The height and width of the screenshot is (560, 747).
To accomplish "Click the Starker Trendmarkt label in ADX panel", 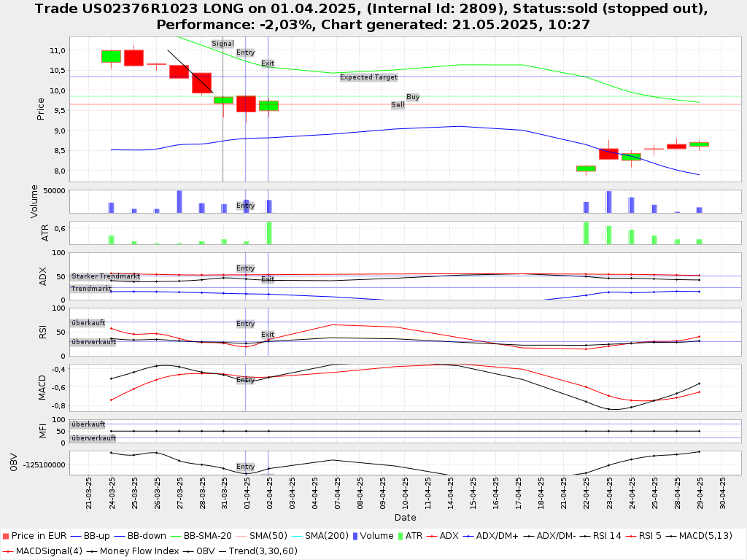I will coord(106,276).
